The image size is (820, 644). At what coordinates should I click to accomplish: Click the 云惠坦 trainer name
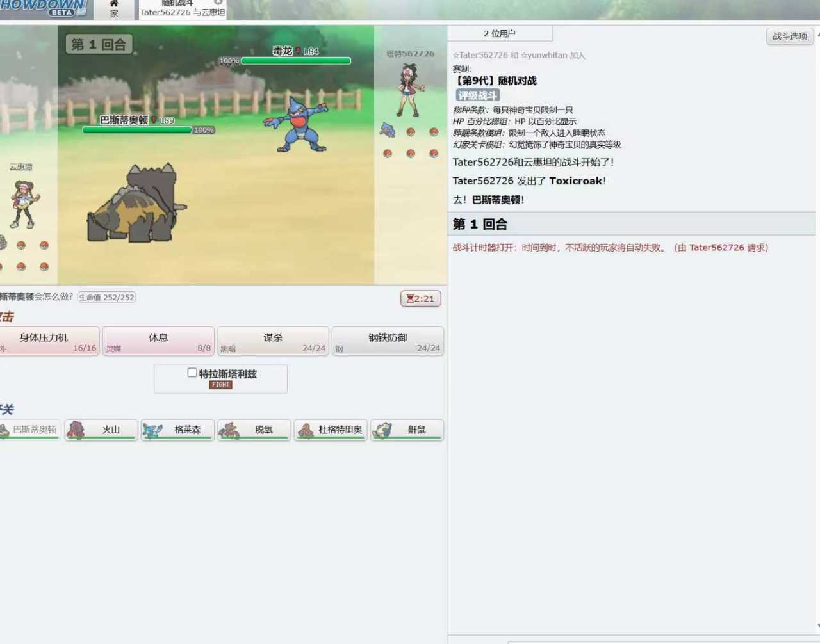(21, 167)
